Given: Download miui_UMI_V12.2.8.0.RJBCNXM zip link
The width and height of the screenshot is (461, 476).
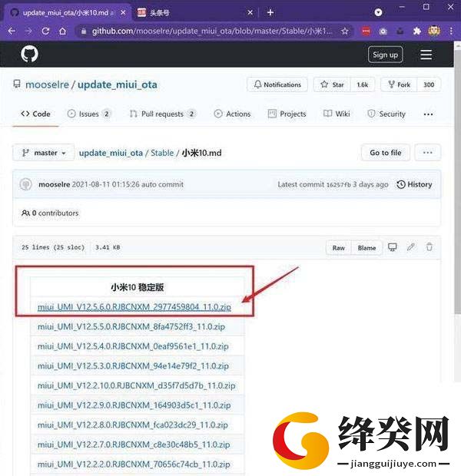Looking at the screenshot, I should 132,425.
